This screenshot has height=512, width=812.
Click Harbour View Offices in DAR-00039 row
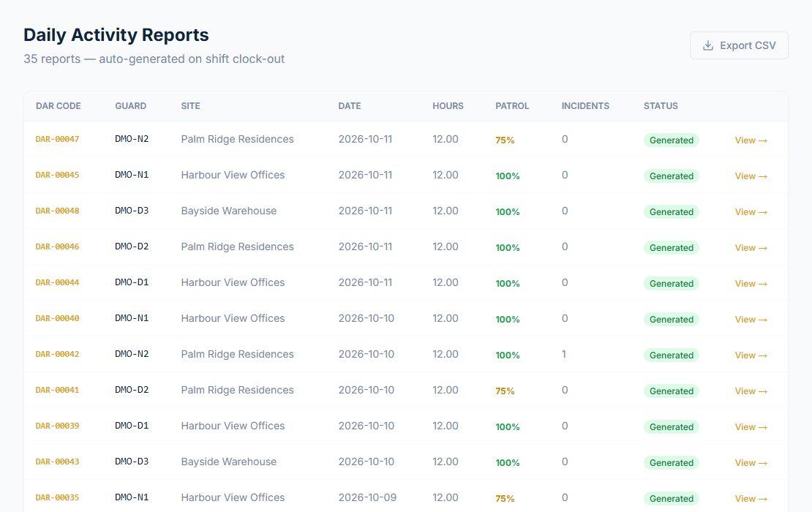pos(233,426)
